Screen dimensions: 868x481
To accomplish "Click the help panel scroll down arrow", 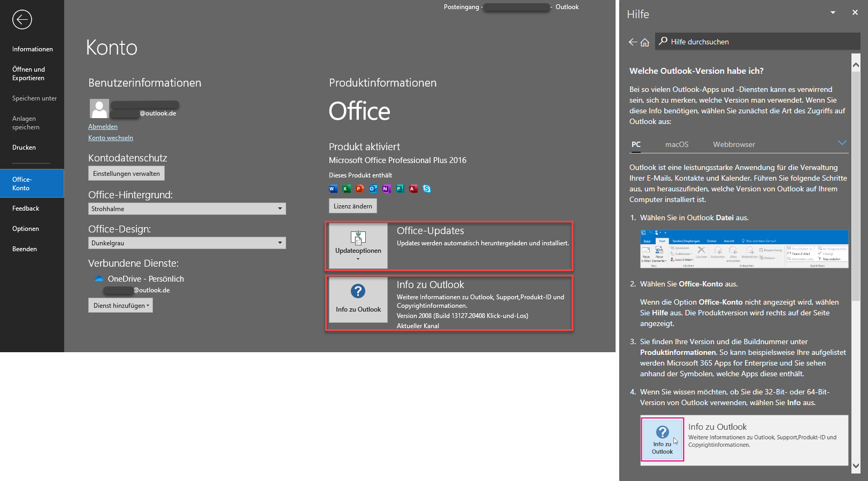I will pos(856,466).
